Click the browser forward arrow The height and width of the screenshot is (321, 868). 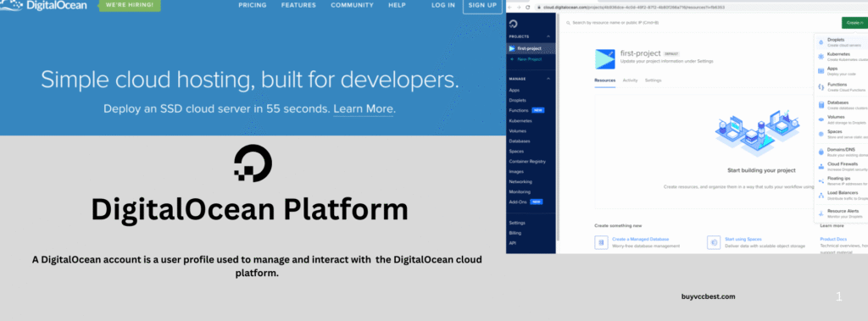point(519,7)
